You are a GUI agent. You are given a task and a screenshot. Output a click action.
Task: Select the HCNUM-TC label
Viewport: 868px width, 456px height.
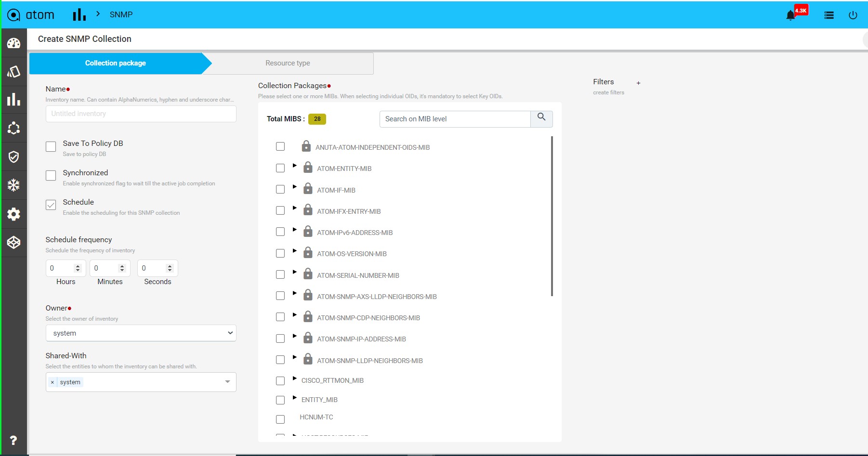316,417
